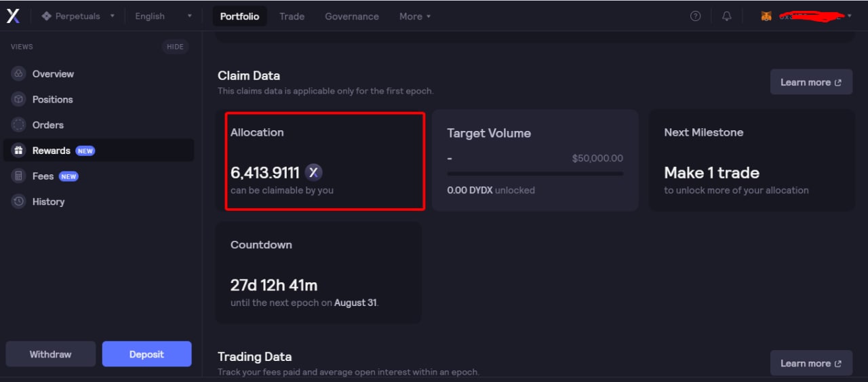
Task: Open the English language dropdown
Action: [x=163, y=16]
